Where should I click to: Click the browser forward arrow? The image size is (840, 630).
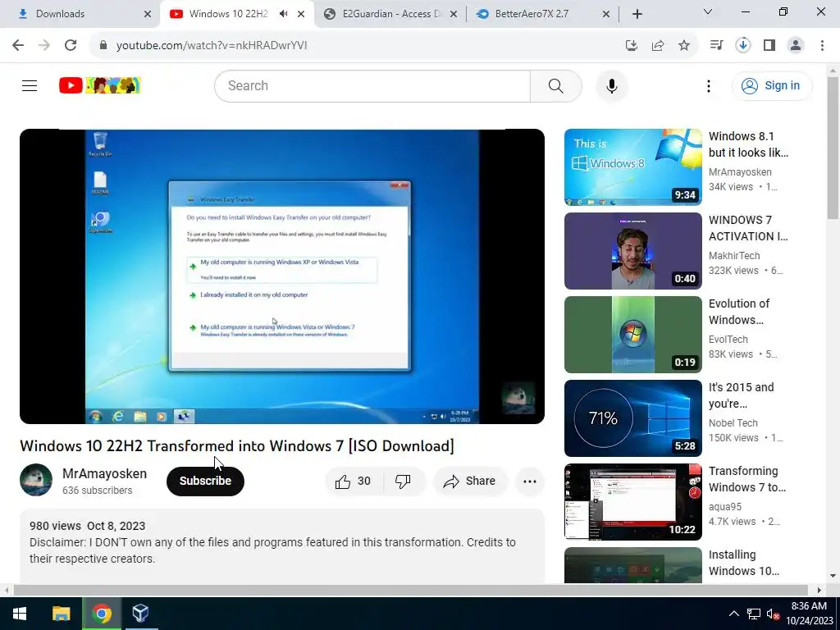click(x=44, y=45)
